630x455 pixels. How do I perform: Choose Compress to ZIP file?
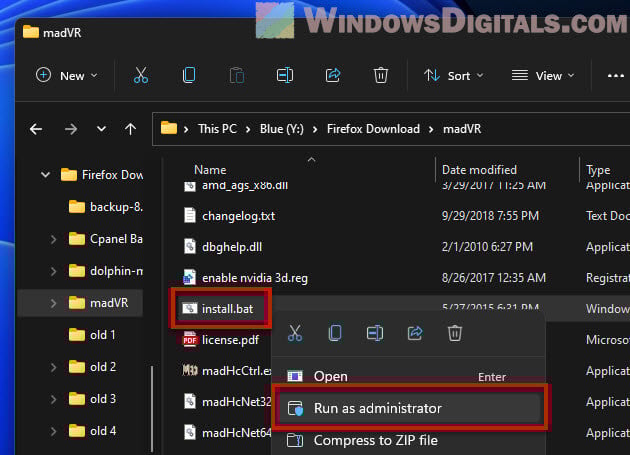coord(408,441)
